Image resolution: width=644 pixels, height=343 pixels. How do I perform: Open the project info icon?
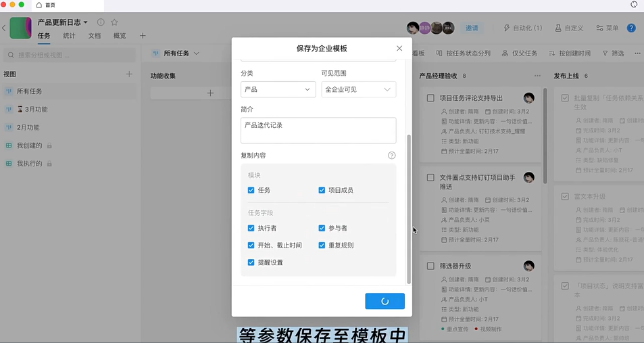point(101,22)
